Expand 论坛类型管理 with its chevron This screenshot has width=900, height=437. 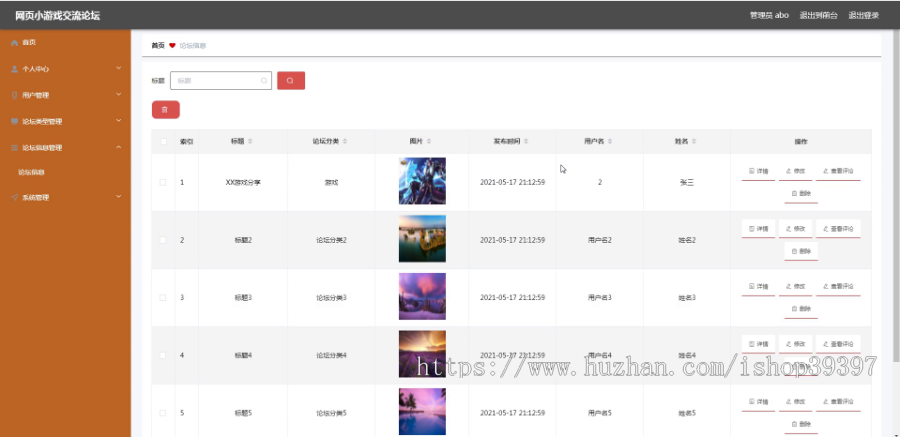119,121
